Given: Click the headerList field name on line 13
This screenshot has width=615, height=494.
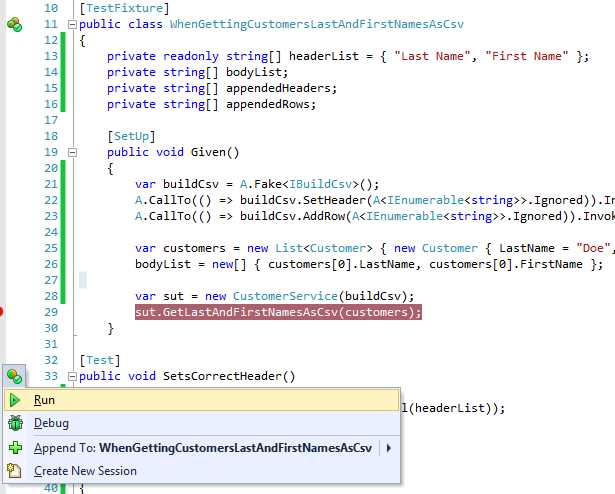Looking at the screenshot, I should pos(324,56).
